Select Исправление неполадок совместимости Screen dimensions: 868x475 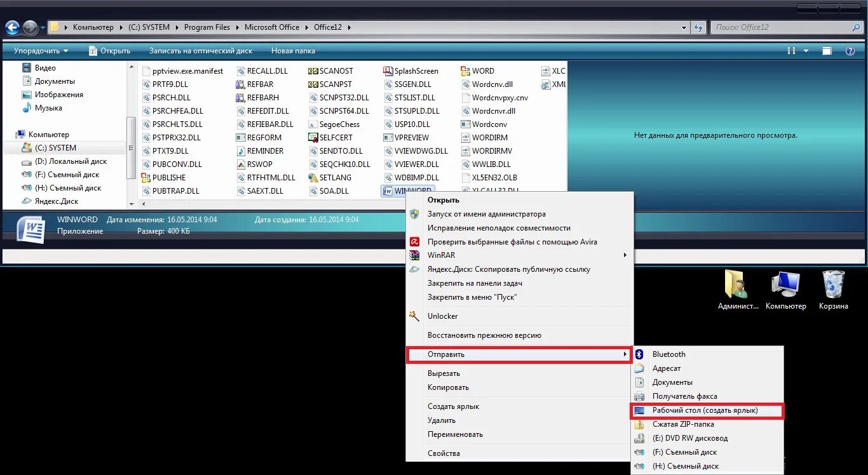[520, 228]
